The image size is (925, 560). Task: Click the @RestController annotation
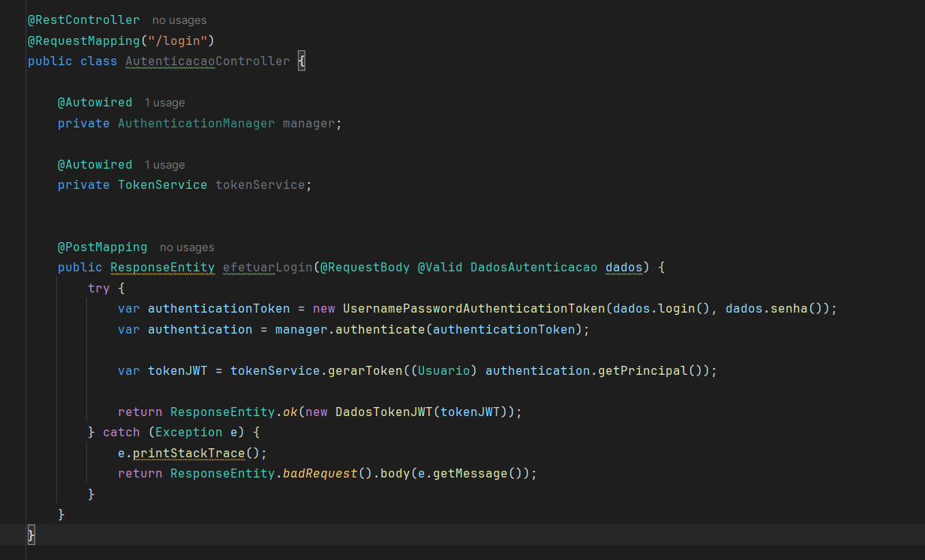click(x=83, y=20)
